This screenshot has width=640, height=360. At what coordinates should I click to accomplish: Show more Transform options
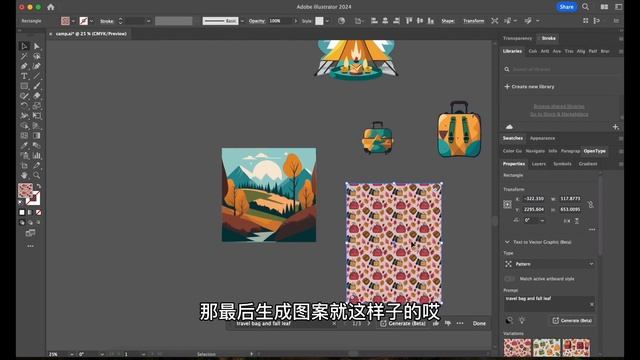(x=592, y=230)
